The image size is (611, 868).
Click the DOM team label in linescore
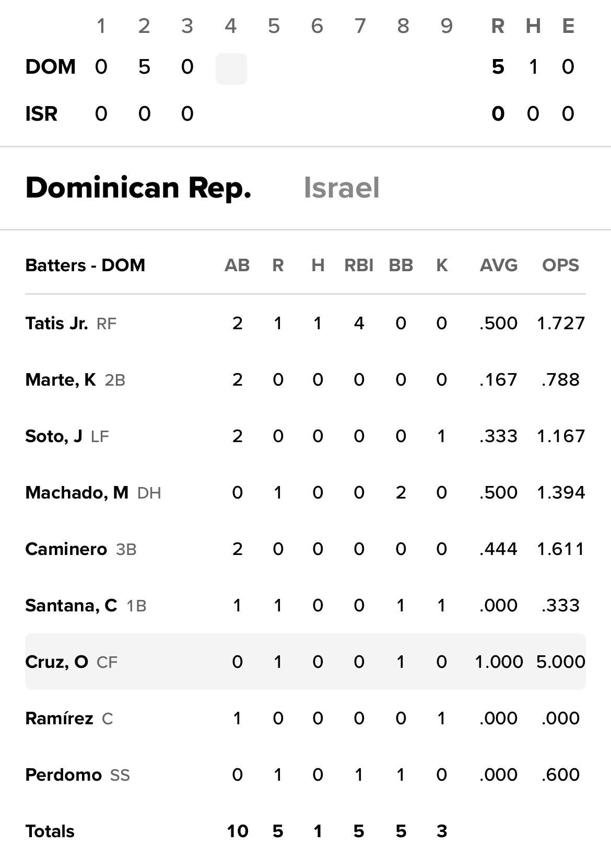(51, 67)
